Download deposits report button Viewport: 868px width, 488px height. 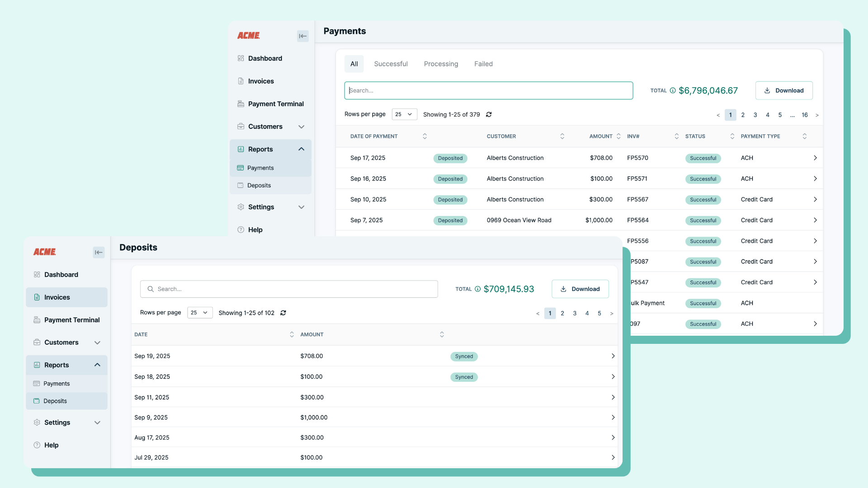[x=580, y=289]
